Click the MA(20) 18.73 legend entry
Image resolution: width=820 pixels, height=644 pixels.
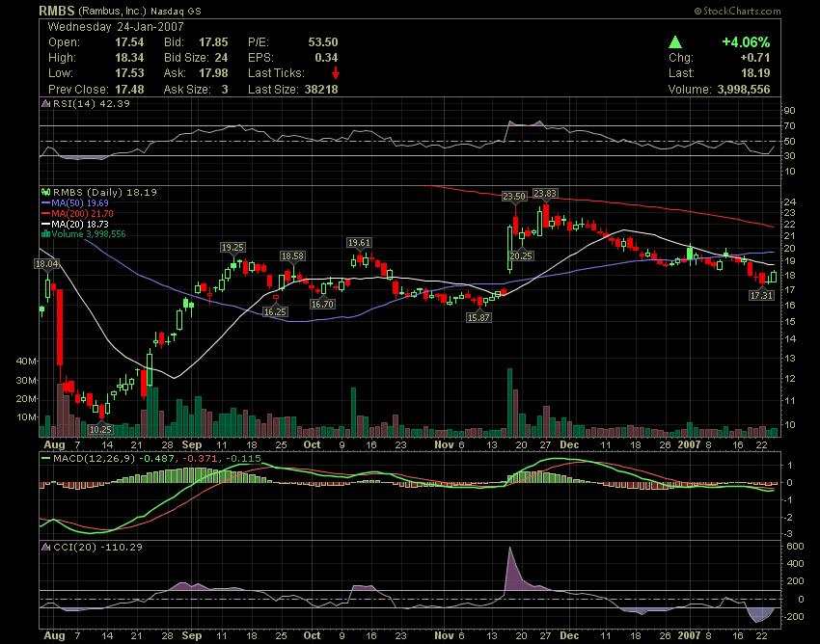tap(80, 224)
